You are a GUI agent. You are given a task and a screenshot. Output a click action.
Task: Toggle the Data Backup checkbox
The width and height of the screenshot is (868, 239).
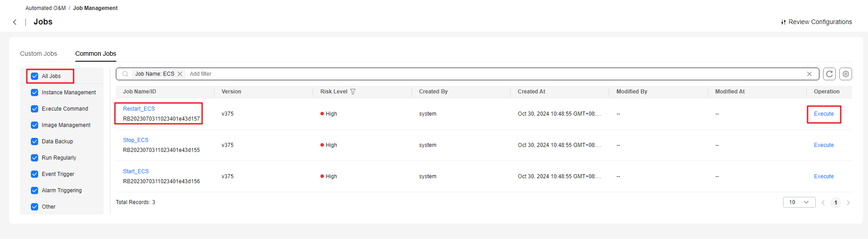[x=35, y=141]
